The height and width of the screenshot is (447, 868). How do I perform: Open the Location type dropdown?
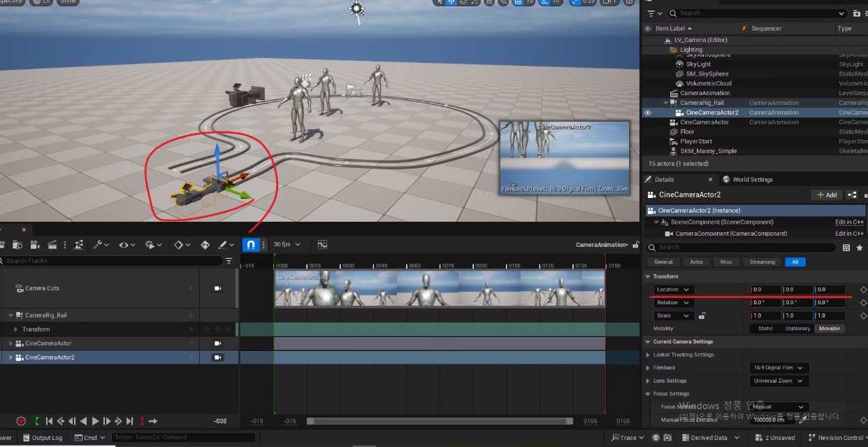tap(673, 290)
